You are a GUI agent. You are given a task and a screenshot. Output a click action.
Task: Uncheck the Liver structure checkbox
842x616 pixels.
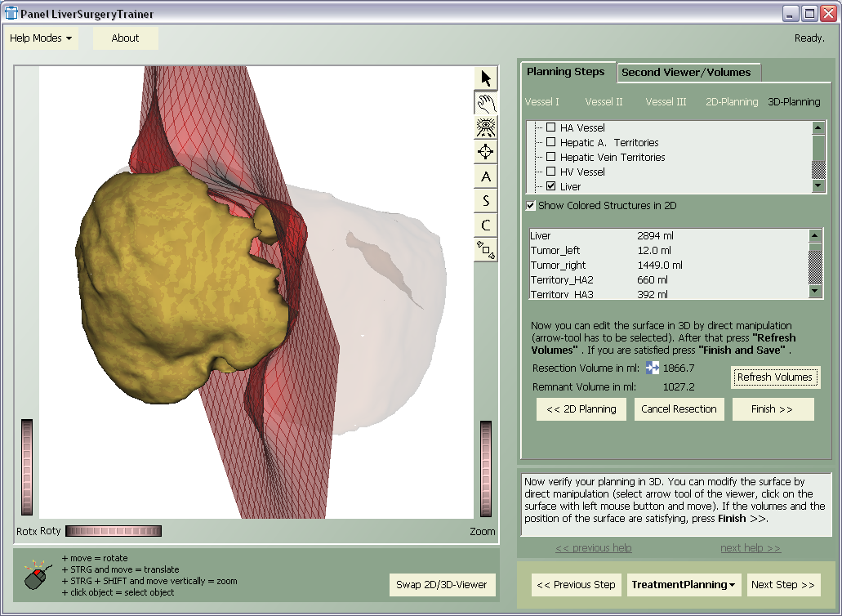coord(550,187)
